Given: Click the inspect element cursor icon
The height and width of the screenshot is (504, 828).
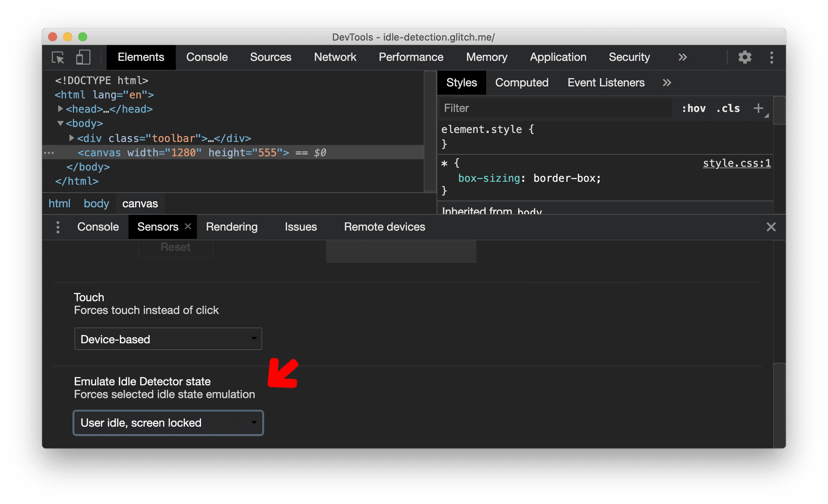Looking at the screenshot, I should pos(60,57).
